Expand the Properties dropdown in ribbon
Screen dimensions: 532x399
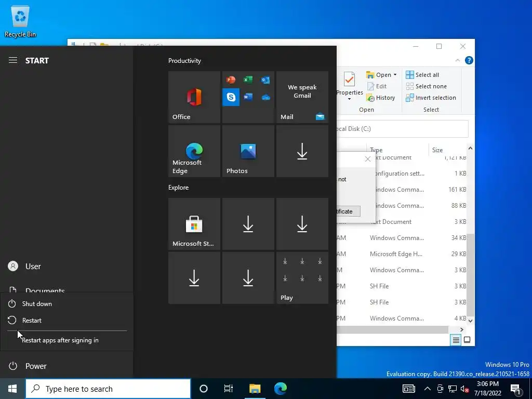349,99
